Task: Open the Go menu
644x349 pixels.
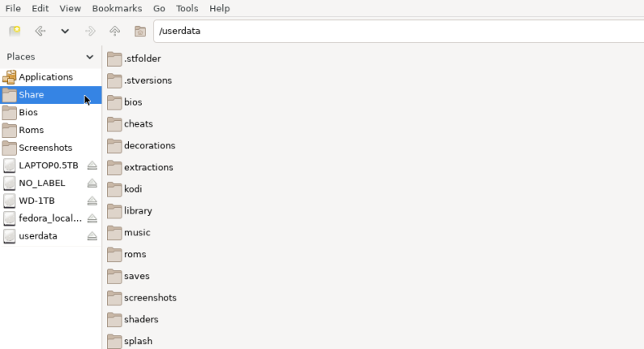Action: (159, 8)
